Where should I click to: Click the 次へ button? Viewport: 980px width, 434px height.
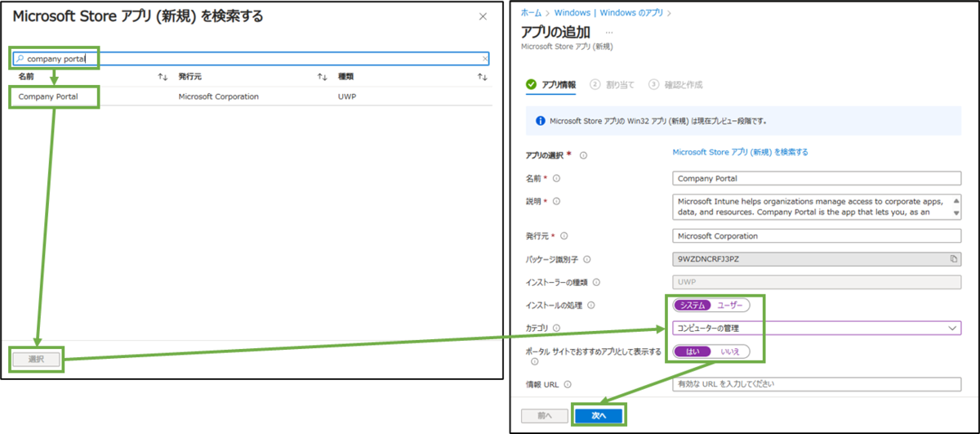click(x=599, y=415)
